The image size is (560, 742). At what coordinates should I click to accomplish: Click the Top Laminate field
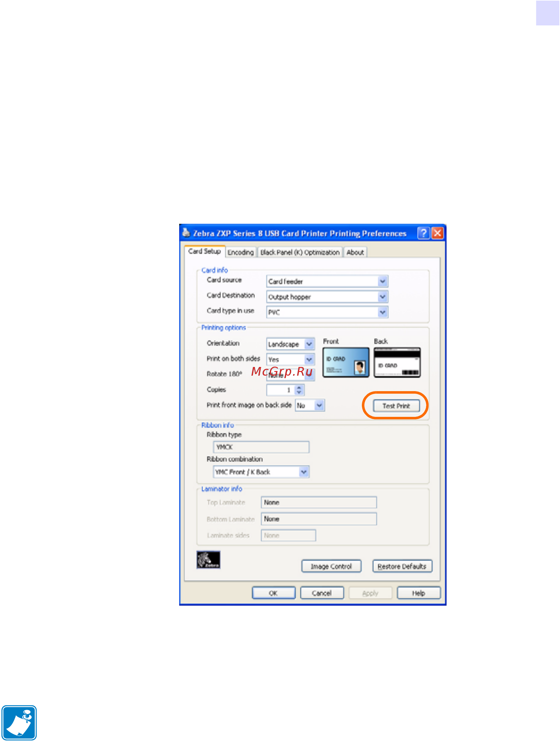(319, 502)
